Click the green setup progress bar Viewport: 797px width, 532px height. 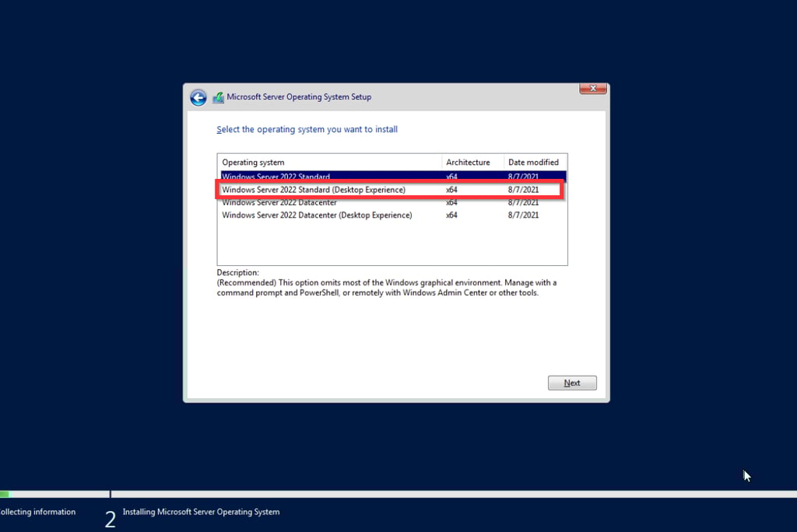[5, 494]
